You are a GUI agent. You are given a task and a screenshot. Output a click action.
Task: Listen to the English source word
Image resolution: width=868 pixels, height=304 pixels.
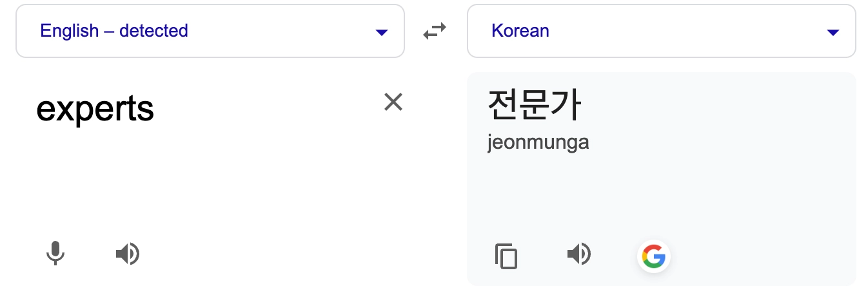tap(127, 254)
